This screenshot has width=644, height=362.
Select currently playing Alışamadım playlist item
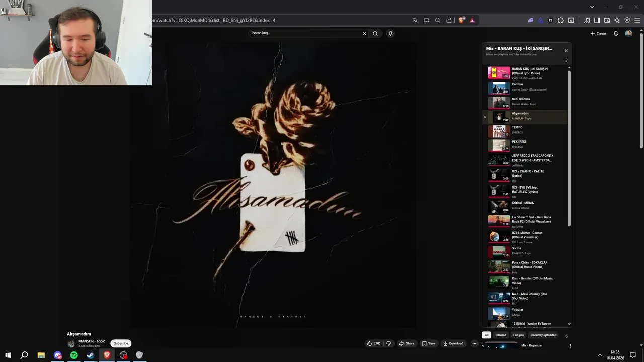[x=525, y=117]
